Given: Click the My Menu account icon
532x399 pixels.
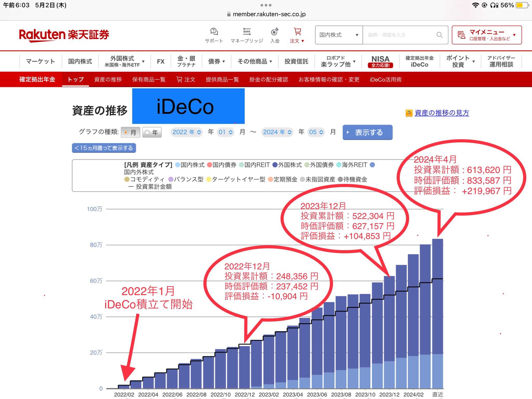Looking at the screenshot, I should [461, 35].
